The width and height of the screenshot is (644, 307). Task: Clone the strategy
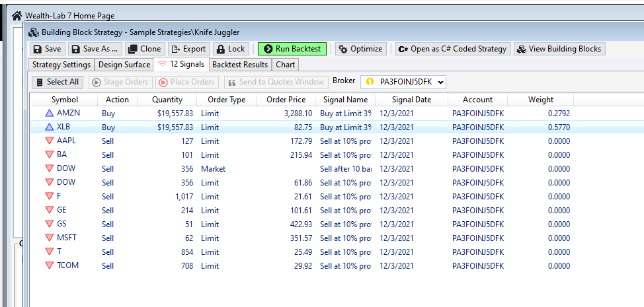click(145, 49)
